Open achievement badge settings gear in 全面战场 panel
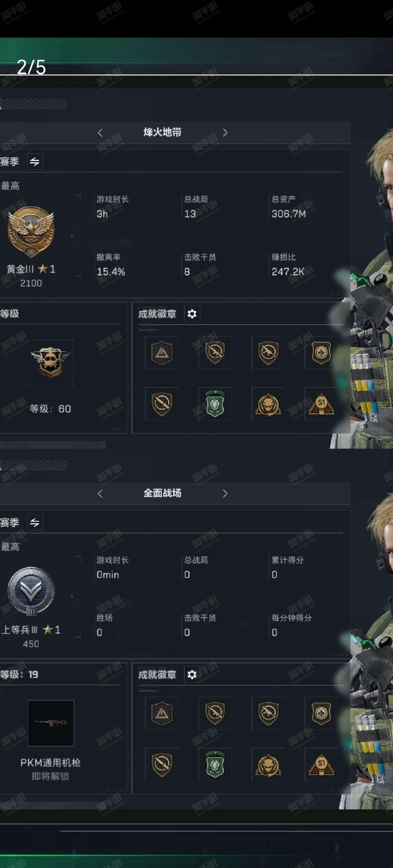 pos(192,674)
